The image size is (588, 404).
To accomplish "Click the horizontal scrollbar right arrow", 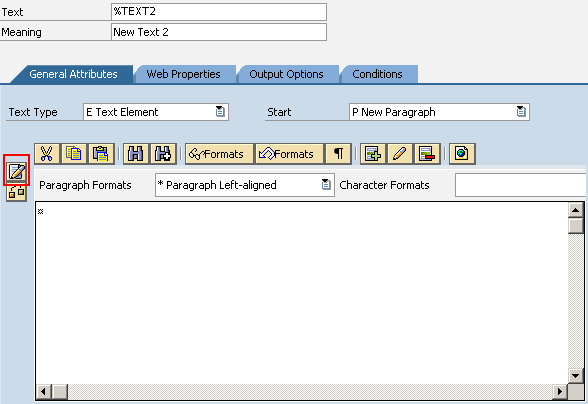I will (560, 392).
